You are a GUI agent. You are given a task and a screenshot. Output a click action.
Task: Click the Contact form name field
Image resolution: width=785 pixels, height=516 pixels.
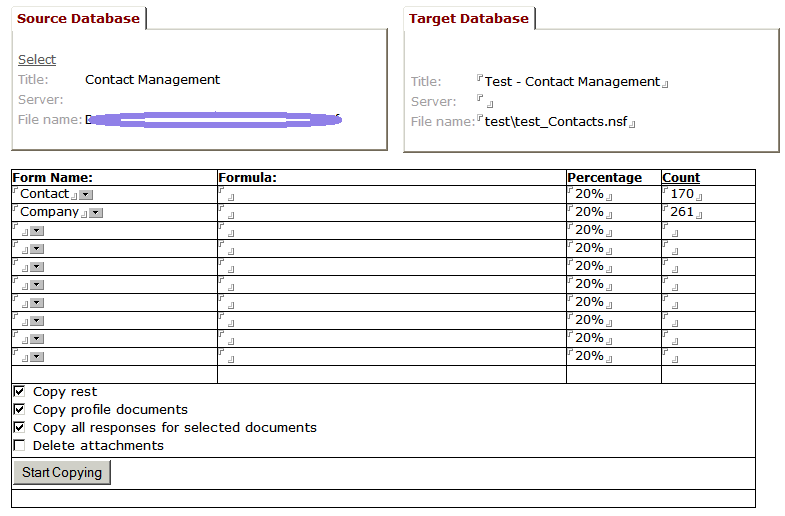point(45,194)
